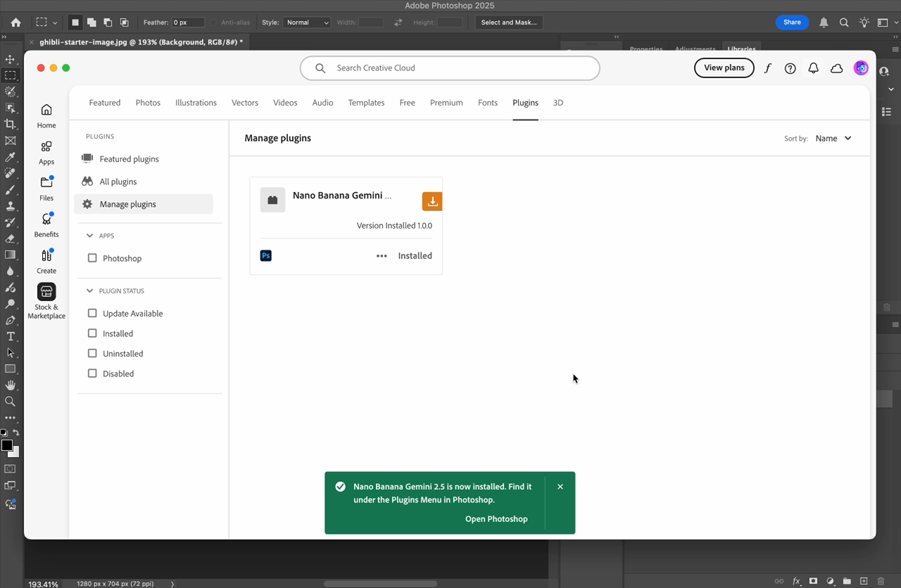901x588 pixels.
Task: Click Open Photoshop in the notification
Action: [496, 519]
